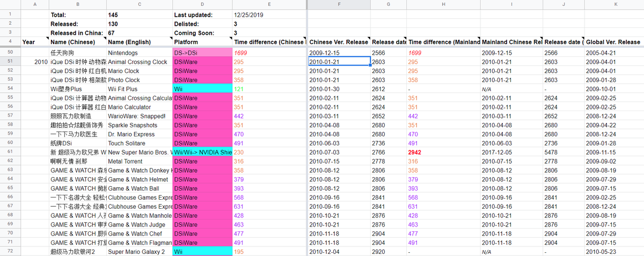Click the 'Sparkle Snapshots' cell

pyautogui.click(x=140, y=125)
